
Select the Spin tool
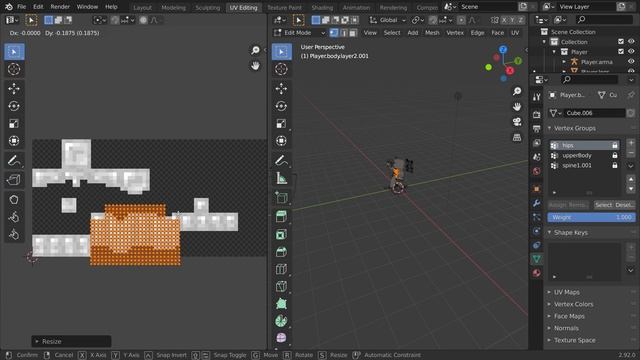tap(281, 321)
